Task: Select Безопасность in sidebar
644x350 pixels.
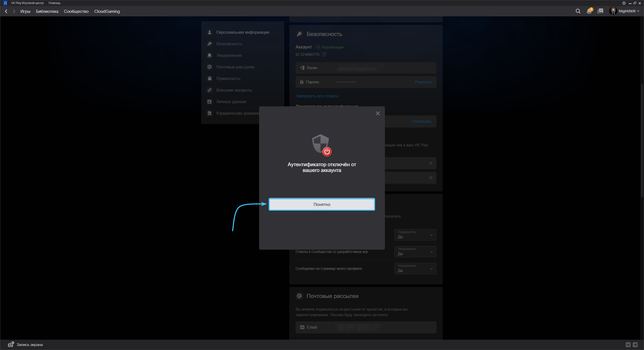Action: tap(229, 44)
